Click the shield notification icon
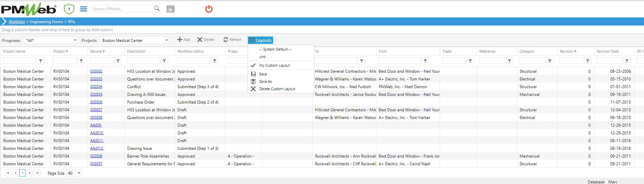644x184 pixels. [x=69, y=9]
